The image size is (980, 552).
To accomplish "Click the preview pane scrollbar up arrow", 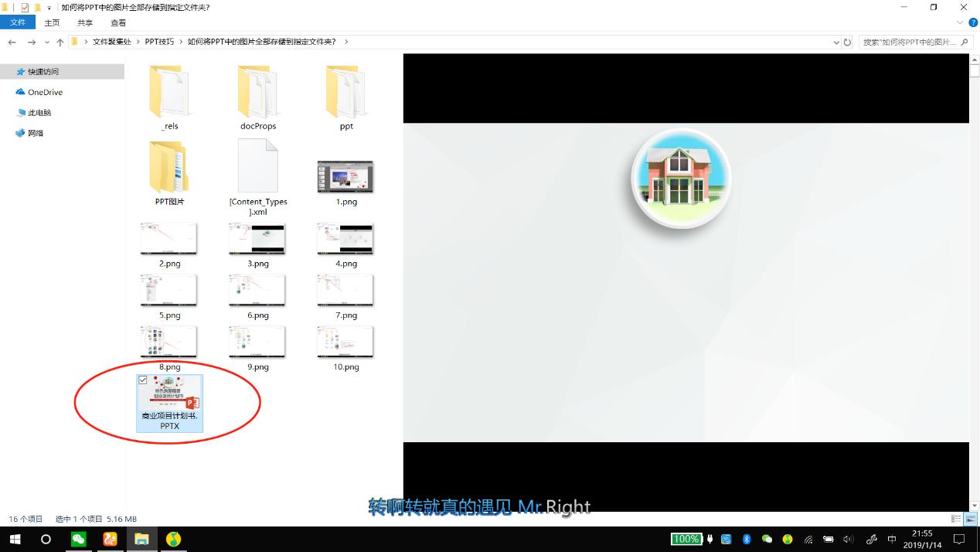I will tap(975, 59).
